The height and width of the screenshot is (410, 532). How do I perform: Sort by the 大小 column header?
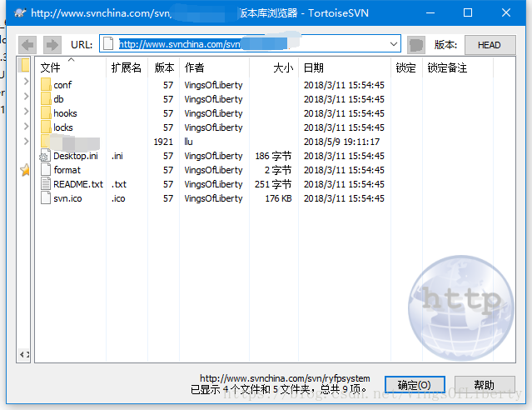(x=274, y=67)
